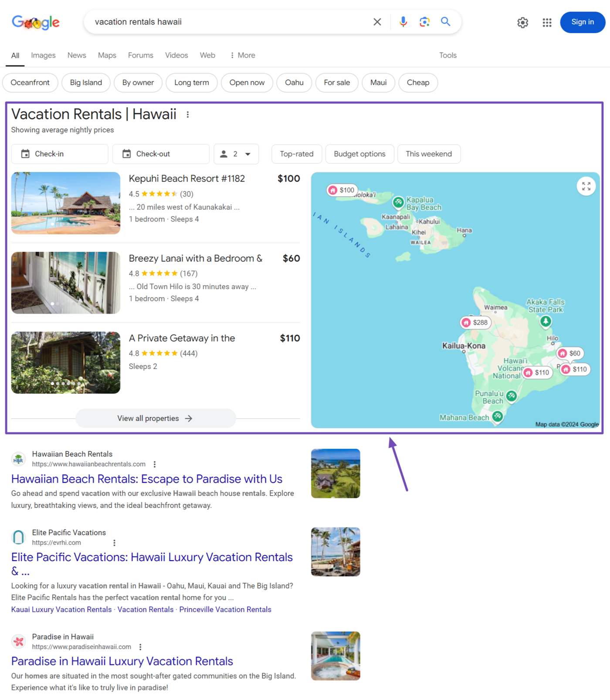Select the $288 price pin on map

475,322
